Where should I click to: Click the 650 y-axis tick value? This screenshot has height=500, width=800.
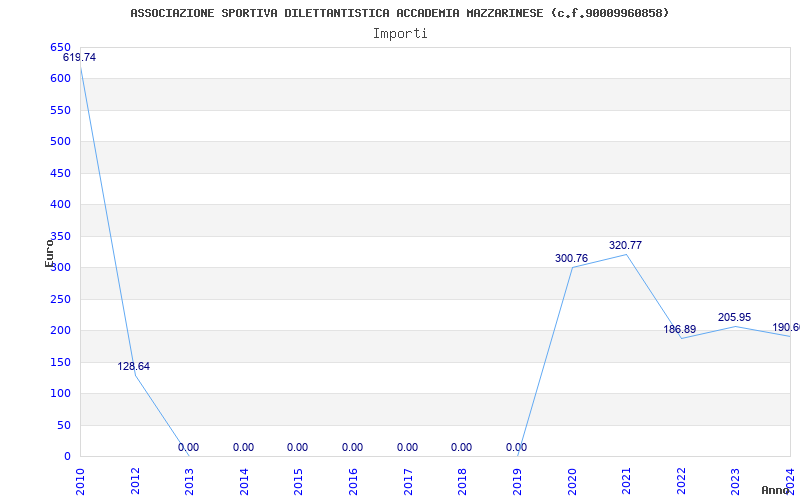(x=60, y=47)
